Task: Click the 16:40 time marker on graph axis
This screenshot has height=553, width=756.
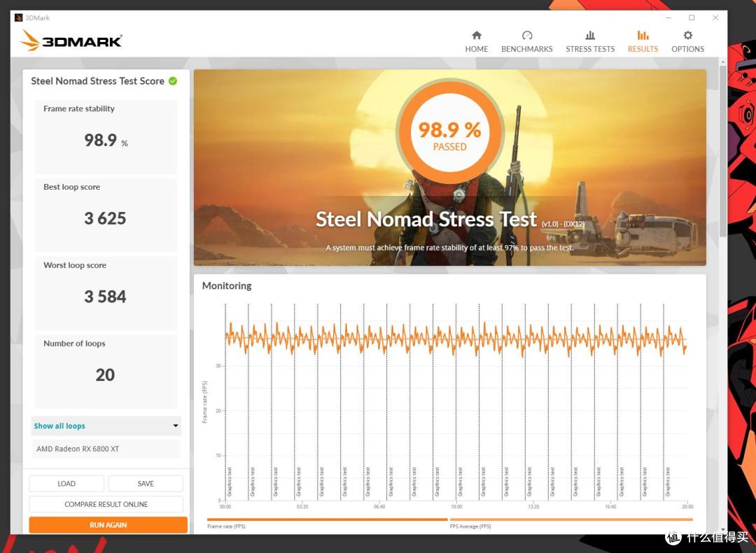Action: (610, 507)
